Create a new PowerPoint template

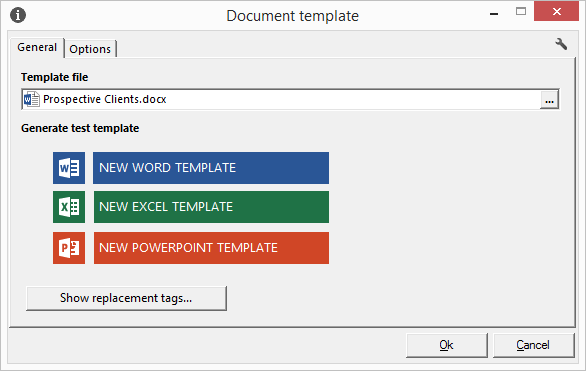tap(211, 248)
